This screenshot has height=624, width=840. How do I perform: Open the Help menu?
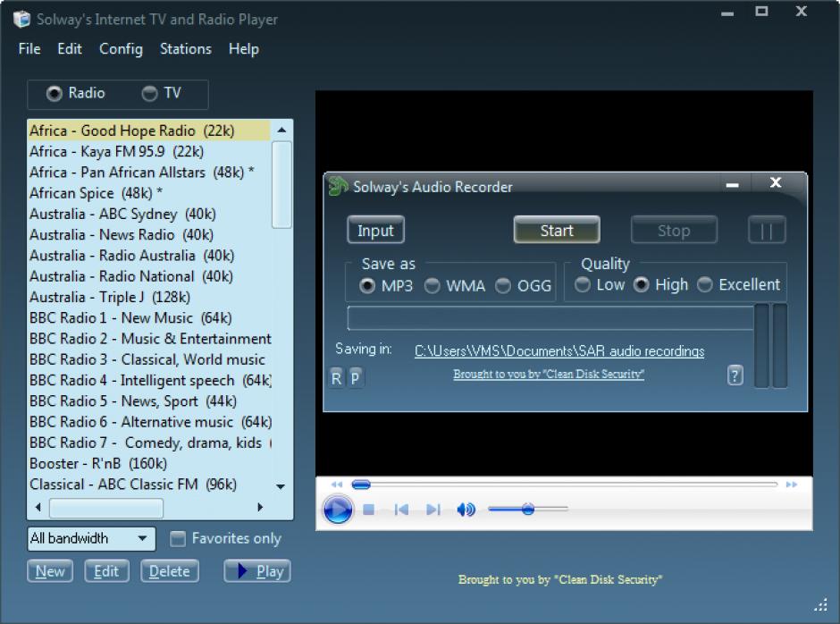[244, 49]
